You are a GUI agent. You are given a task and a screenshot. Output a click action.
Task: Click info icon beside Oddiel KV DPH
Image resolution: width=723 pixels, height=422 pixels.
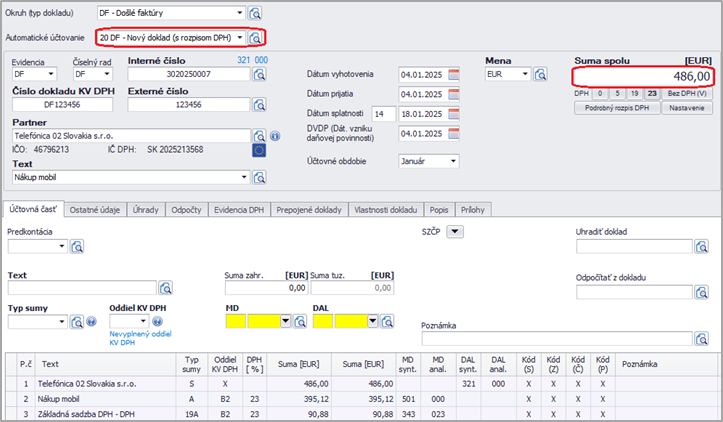click(157, 321)
